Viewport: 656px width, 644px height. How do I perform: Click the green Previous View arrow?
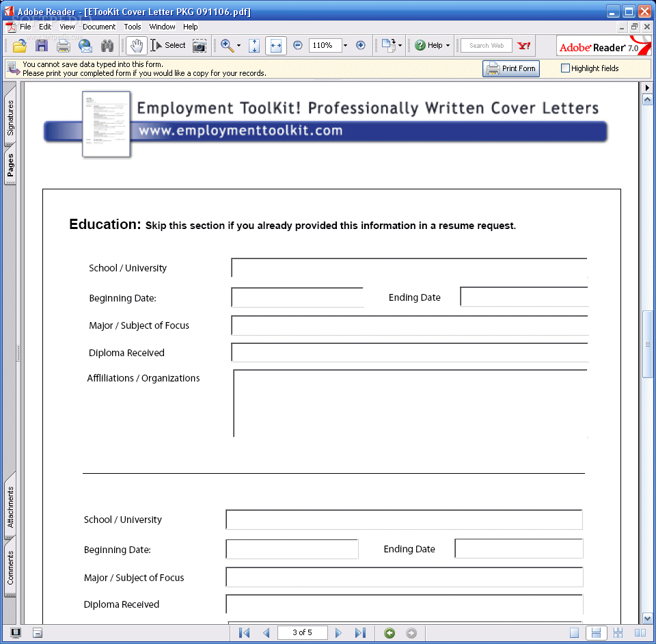click(x=389, y=633)
